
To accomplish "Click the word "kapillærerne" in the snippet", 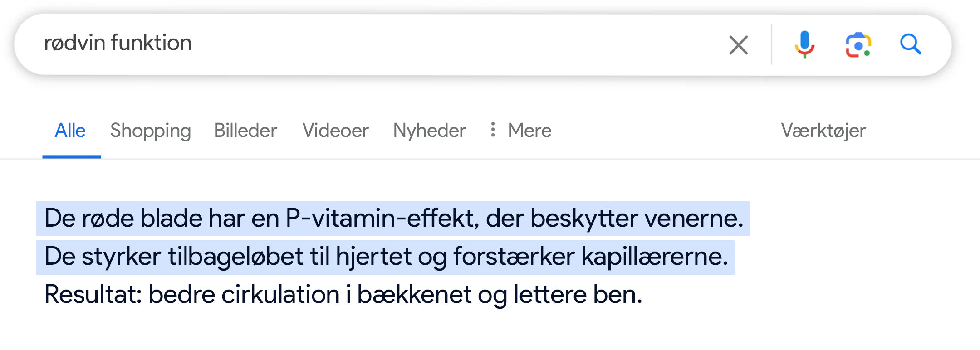I will tap(654, 257).
